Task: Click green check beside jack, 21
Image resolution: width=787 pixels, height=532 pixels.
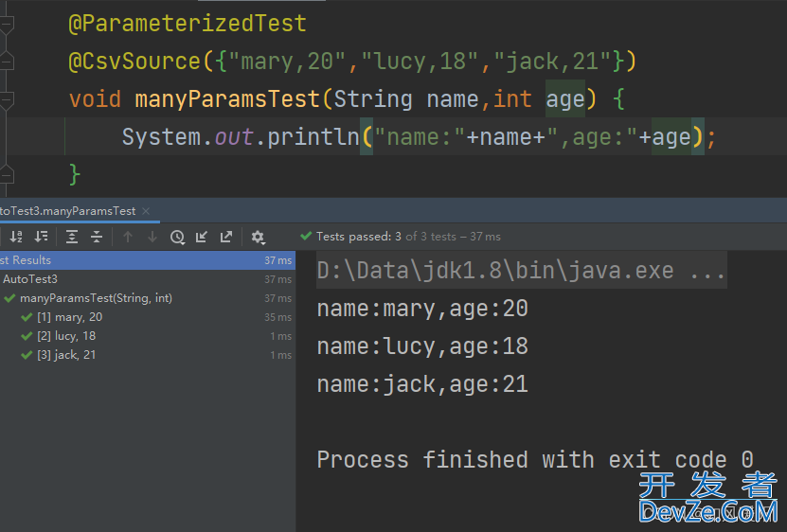Action: coord(27,355)
